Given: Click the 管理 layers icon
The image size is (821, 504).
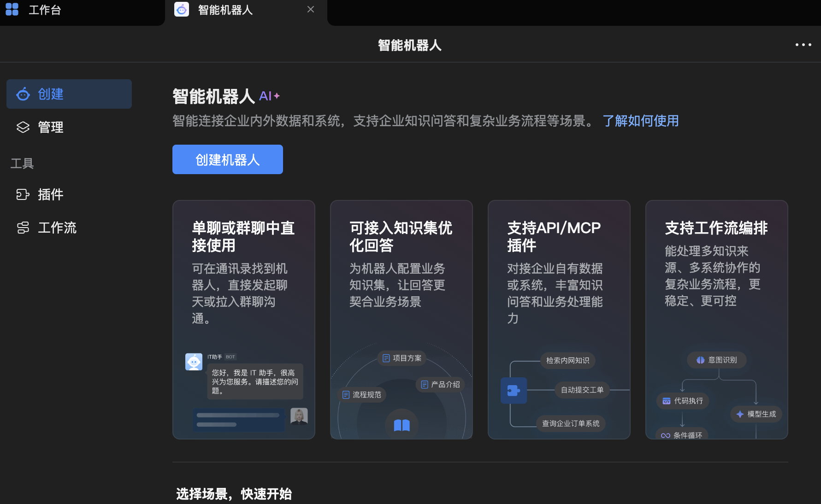Looking at the screenshot, I should (23, 127).
